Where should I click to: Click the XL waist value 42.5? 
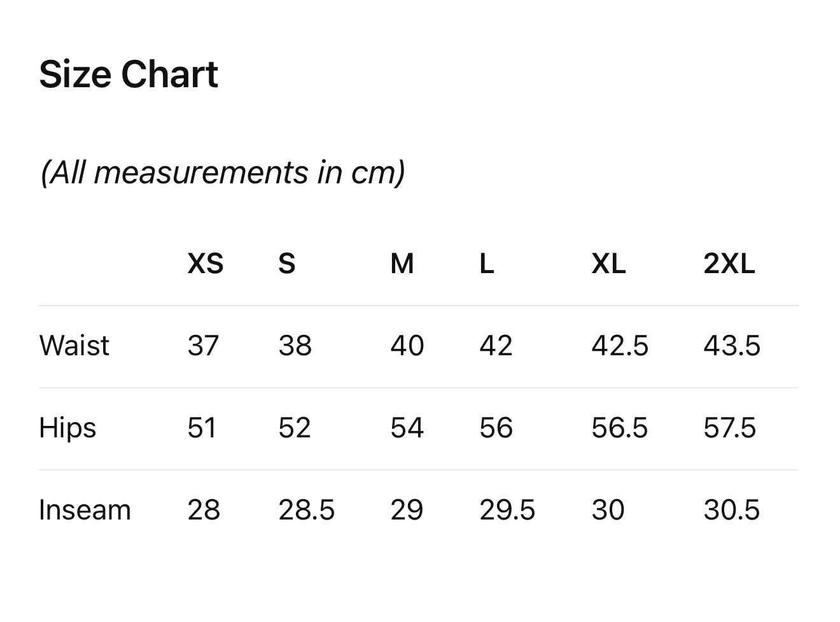(x=620, y=346)
